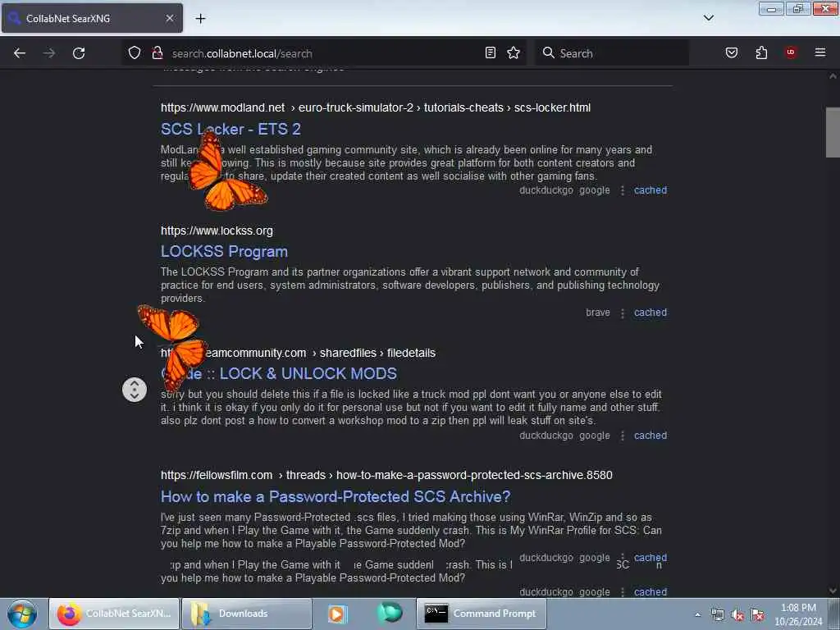Open the green globe taskbar icon
840x630 pixels.
pos(390,613)
